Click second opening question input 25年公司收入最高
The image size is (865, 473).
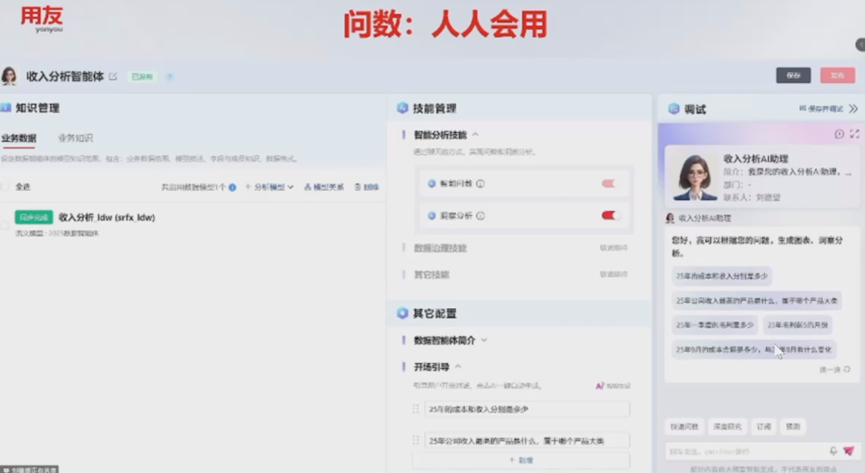527,440
